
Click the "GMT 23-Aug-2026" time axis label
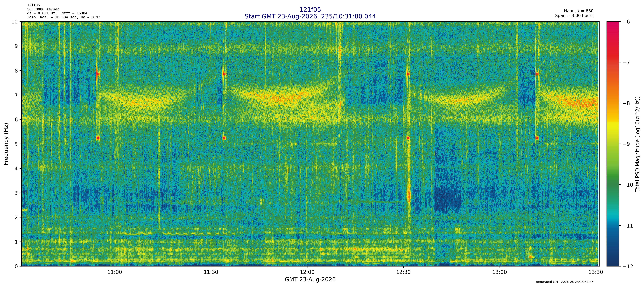tap(310, 280)
